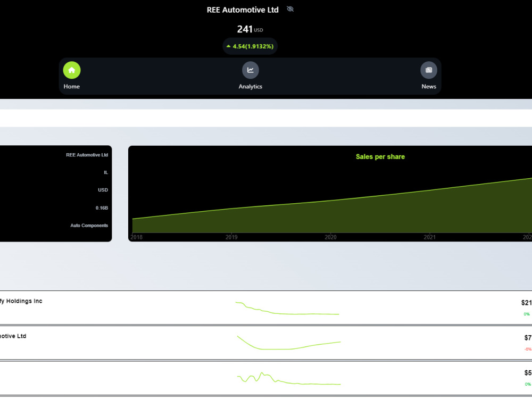The width and height of the screenshot is (532, 399).
Task: Click the 4.54(1.9132%) price change badge
Action: (250, 46)
